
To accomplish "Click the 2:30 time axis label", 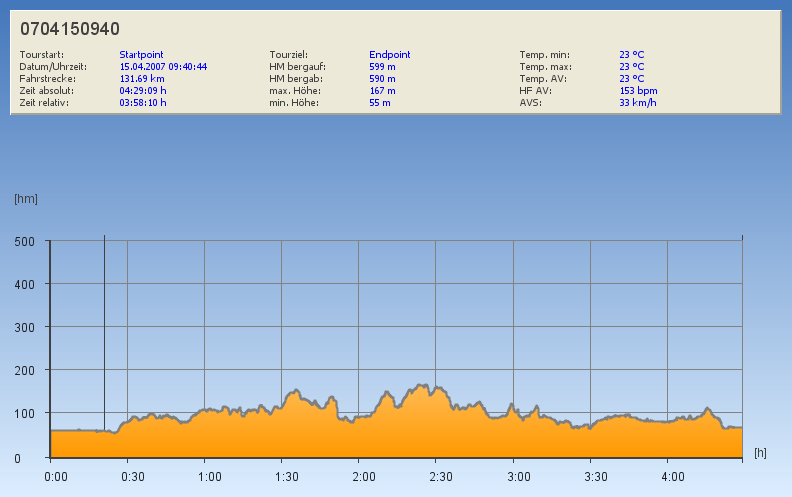I will (441, 477).
